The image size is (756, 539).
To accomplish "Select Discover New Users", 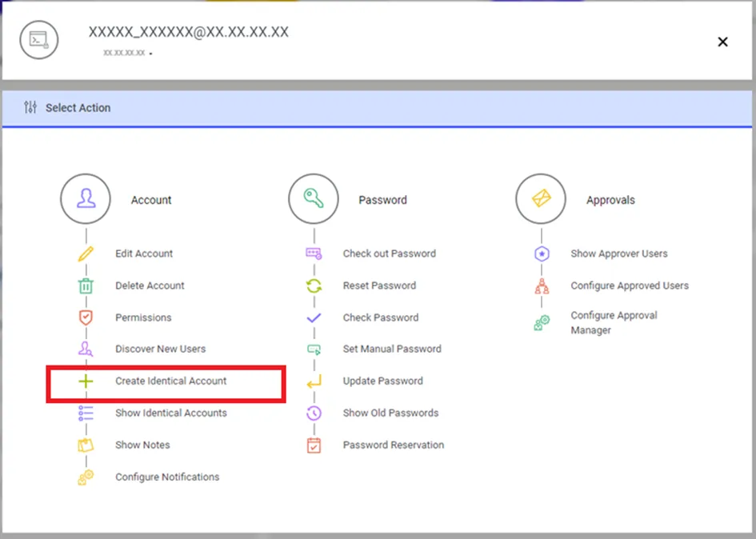I will tap(161, 349).
